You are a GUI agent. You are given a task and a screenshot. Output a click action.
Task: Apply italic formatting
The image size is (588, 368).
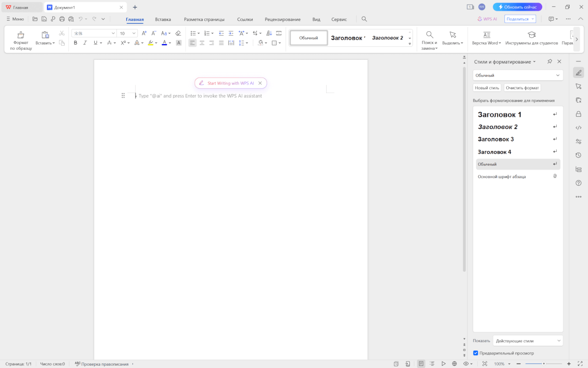pos(85,42)
